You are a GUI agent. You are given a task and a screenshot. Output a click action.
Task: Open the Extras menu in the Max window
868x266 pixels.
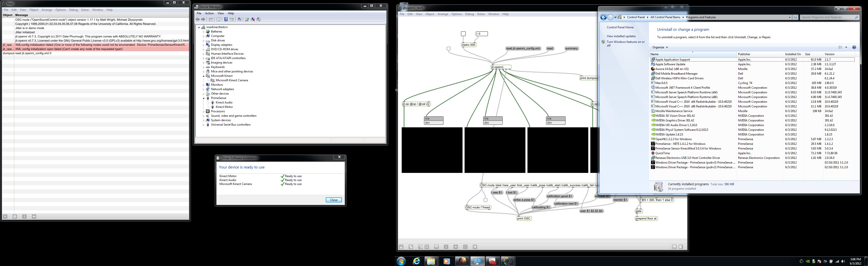pos(85,10)
